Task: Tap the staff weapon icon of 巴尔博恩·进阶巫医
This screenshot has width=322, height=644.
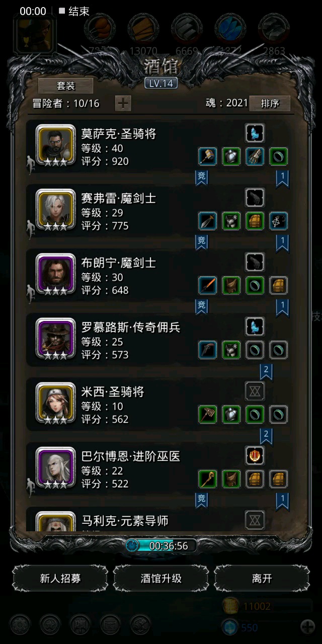Action: click(207, 478)
